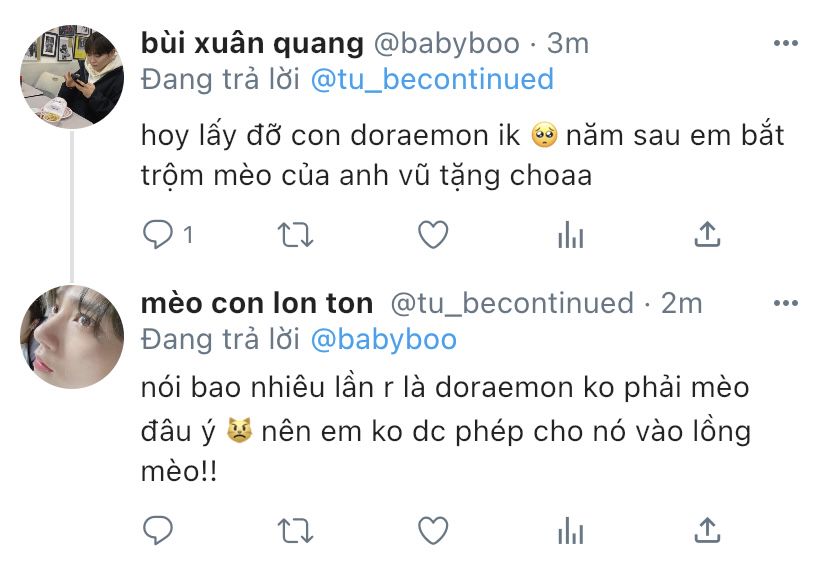This screenshot has width=828, height=563.
Task: Reply to mèo con lon ton's tweet
Action: [158, 530]
